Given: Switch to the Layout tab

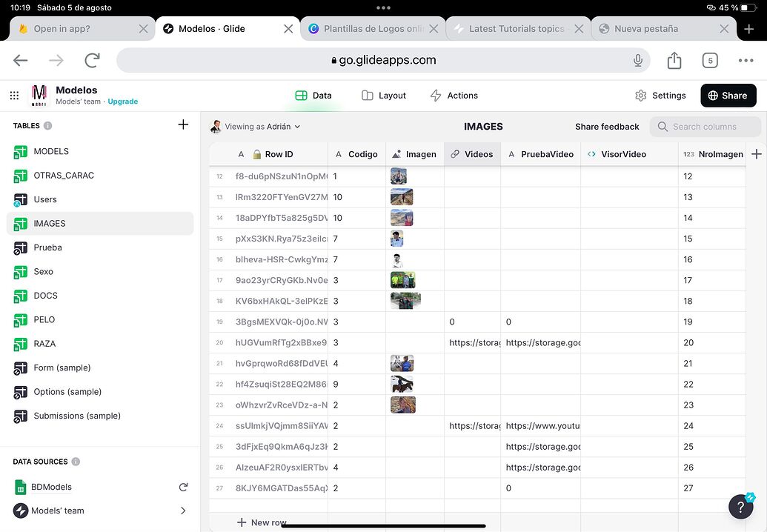Looking at the screenshot, I should coord(383,96).
